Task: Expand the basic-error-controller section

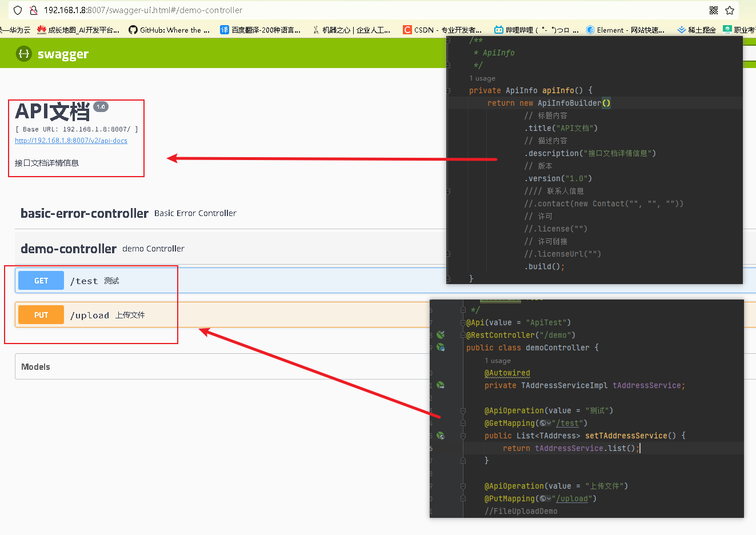Action: pyautogui.click(x=84, y=213)
